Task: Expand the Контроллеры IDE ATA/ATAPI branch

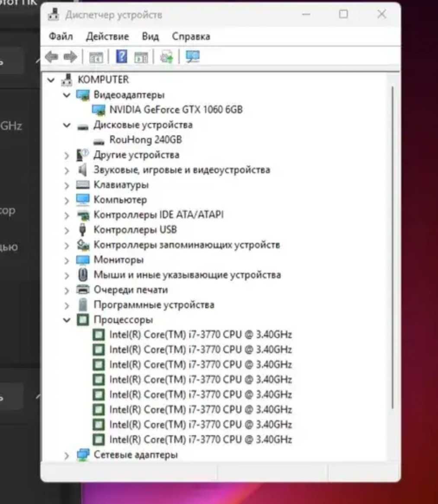Action: tap(67, 215)
